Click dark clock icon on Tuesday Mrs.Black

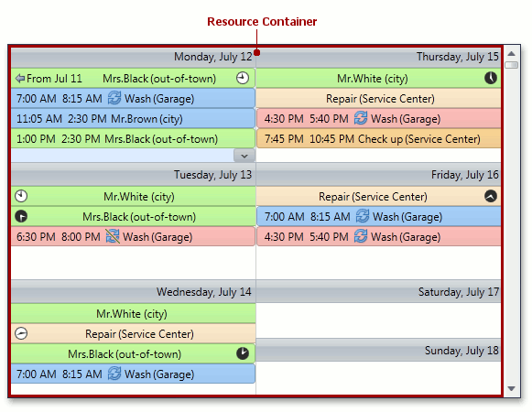[x=21, y=216]
